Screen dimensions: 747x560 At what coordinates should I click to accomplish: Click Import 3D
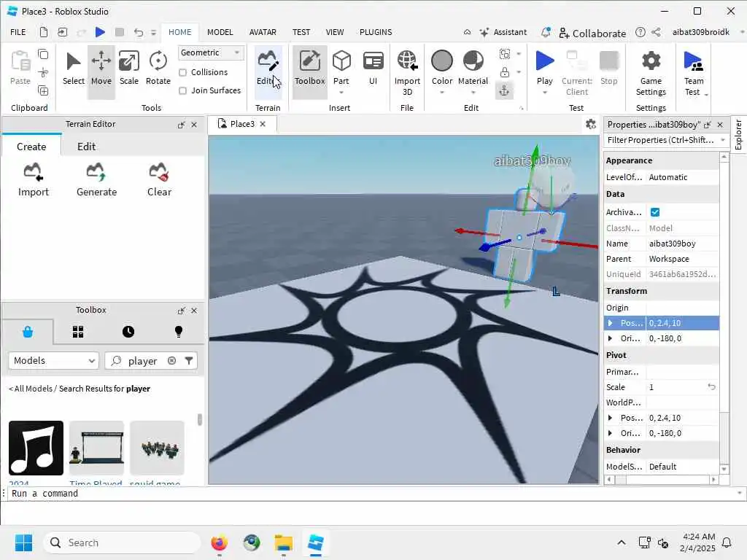click(407, 74)
